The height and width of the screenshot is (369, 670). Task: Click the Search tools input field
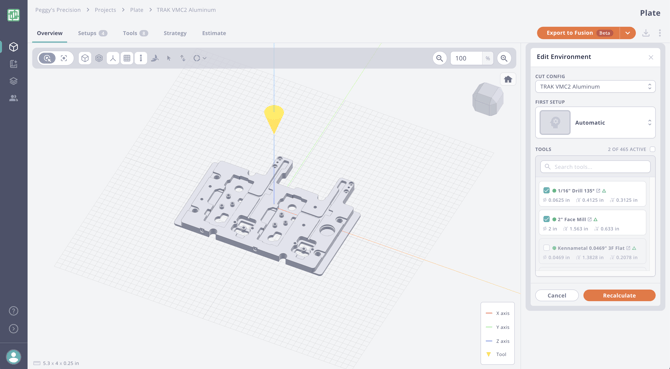[595, 167]
